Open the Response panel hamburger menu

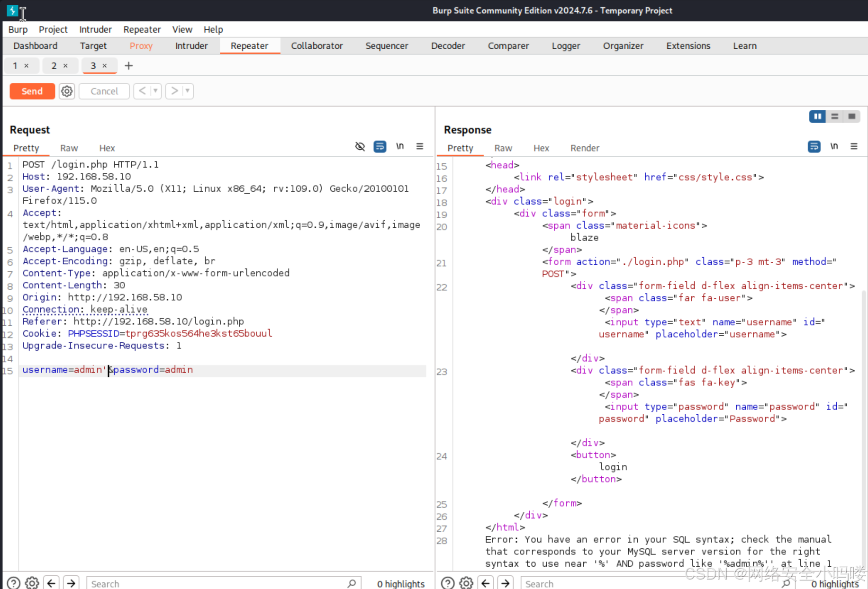pos(854,147)
